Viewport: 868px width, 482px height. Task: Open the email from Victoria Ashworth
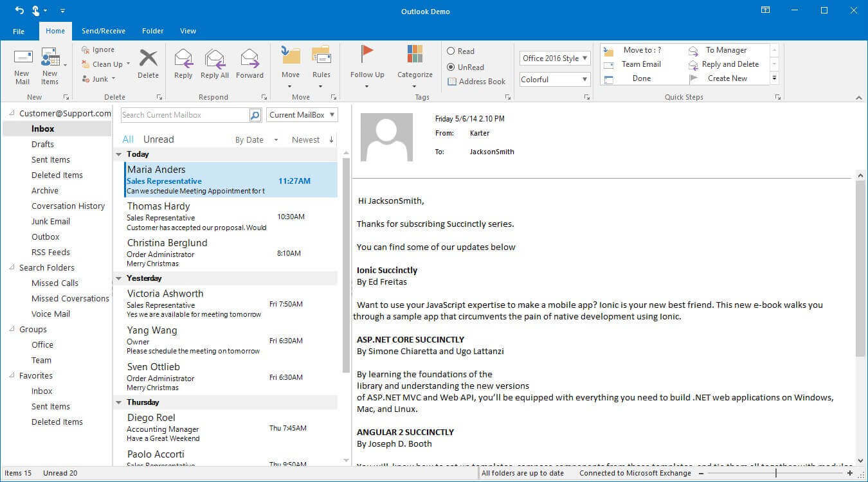193,302
